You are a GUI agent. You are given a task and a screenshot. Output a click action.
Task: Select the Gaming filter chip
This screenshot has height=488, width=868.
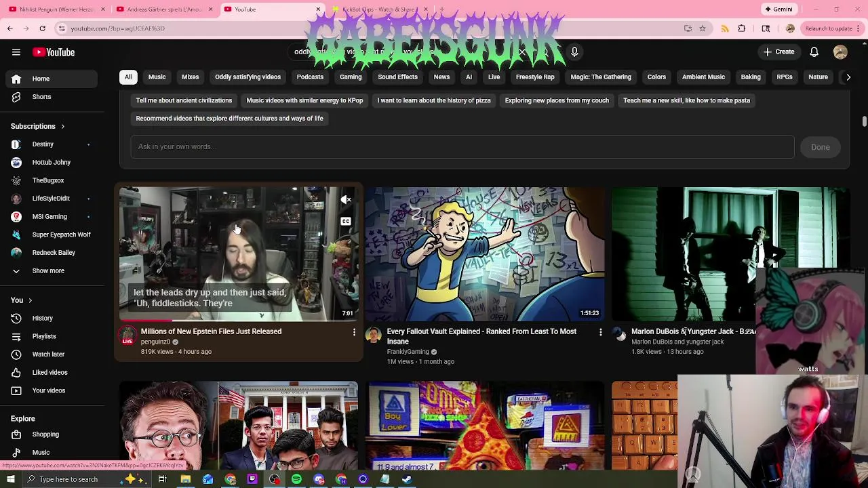(x=351, y=77)
